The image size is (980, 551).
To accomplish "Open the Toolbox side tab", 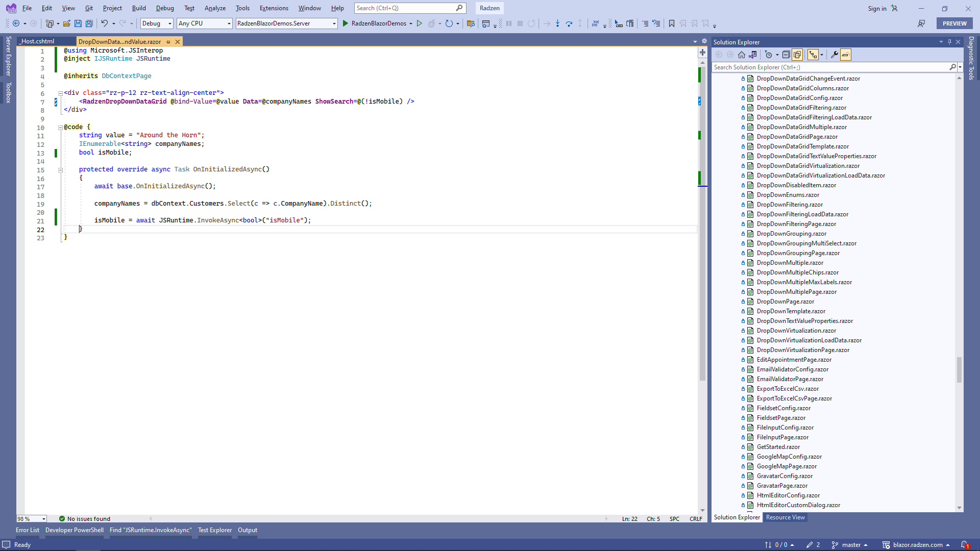I will (x=8, y=92).
